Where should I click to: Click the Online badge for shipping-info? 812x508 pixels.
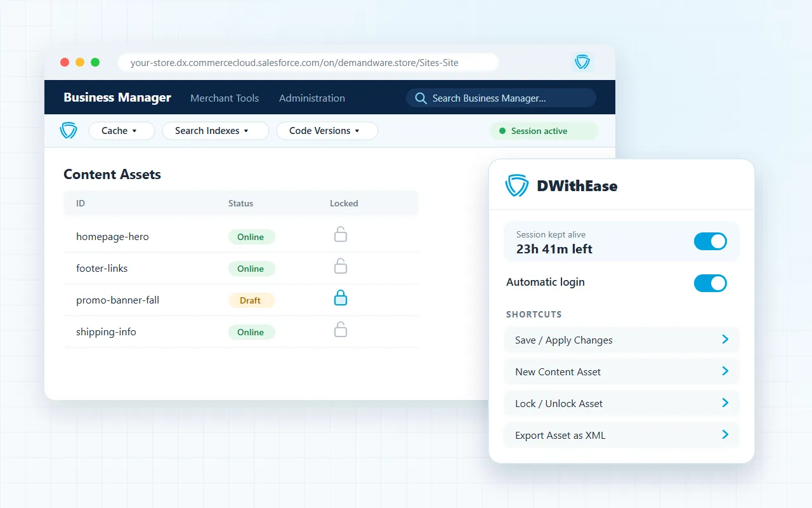(252, 332)
